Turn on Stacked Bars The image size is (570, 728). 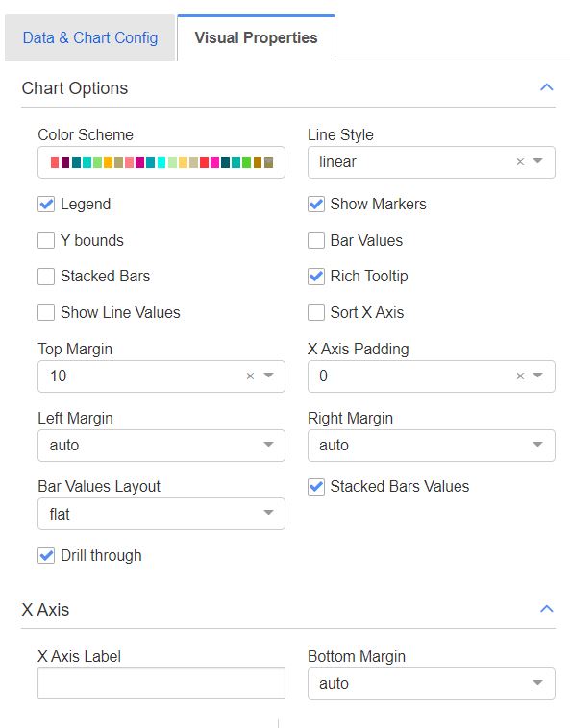point(46,277)
